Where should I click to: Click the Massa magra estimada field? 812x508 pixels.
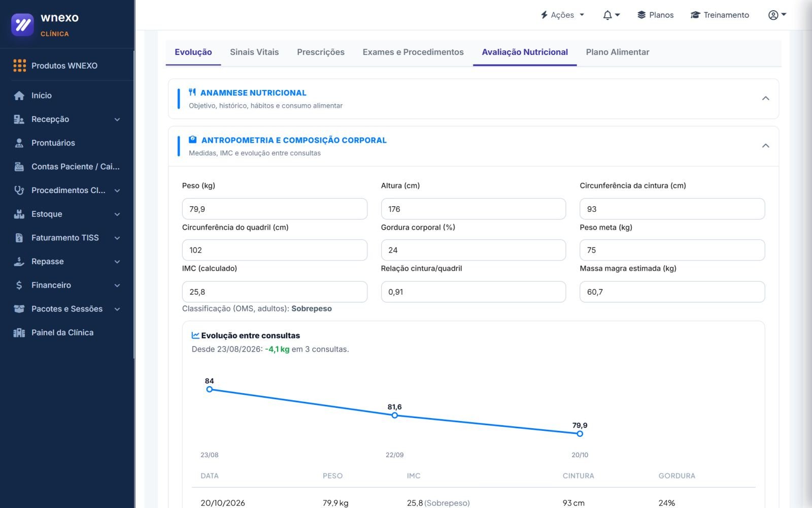pyautogui.click(x=672, y=292)
